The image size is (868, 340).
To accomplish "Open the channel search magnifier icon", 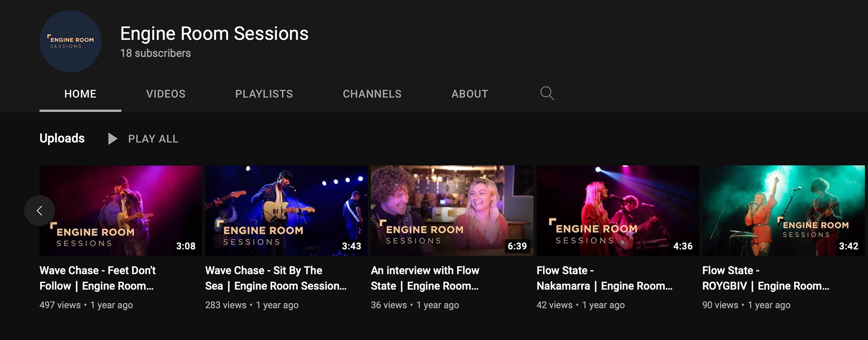I will (x=547, y=93).
